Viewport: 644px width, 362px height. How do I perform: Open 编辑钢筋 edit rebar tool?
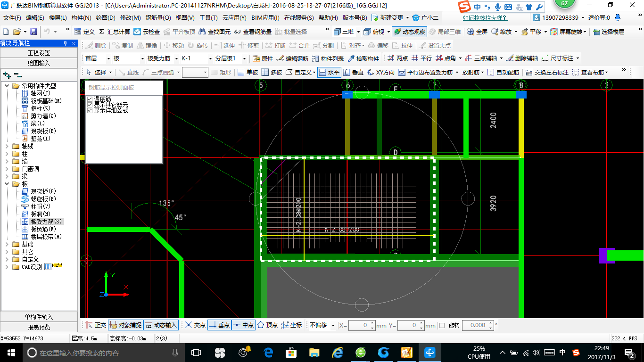point(292,58)
